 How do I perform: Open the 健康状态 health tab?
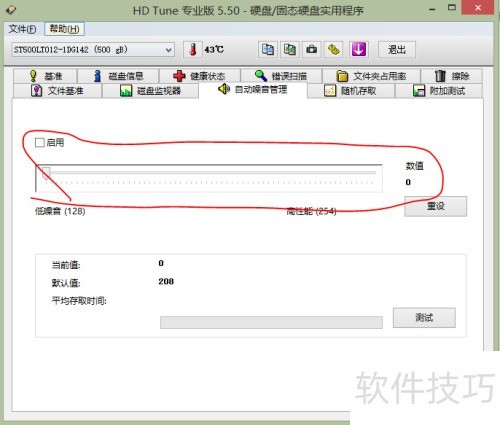(x=200, y=76)
